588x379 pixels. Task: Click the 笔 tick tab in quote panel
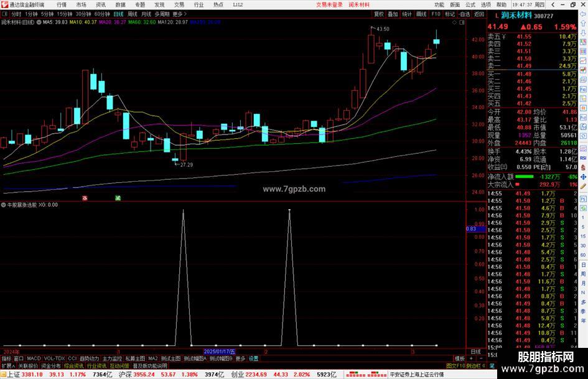[492, 366]
